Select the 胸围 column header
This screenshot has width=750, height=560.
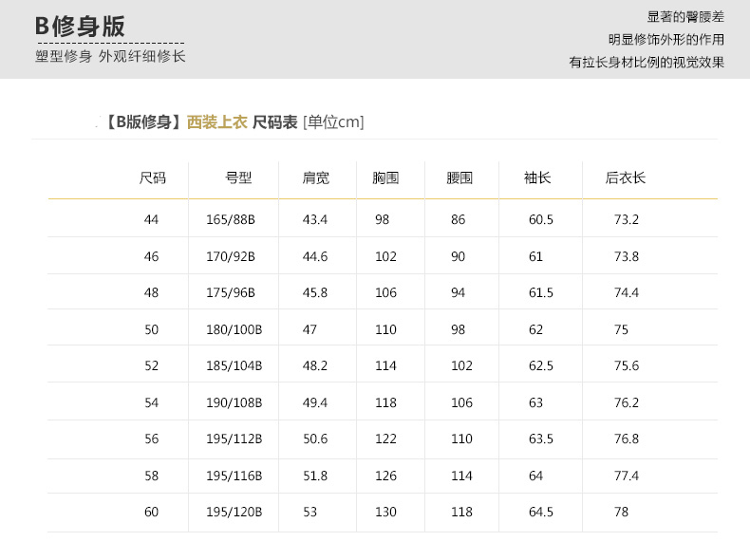pyautogui.click(x=385, y=177)
